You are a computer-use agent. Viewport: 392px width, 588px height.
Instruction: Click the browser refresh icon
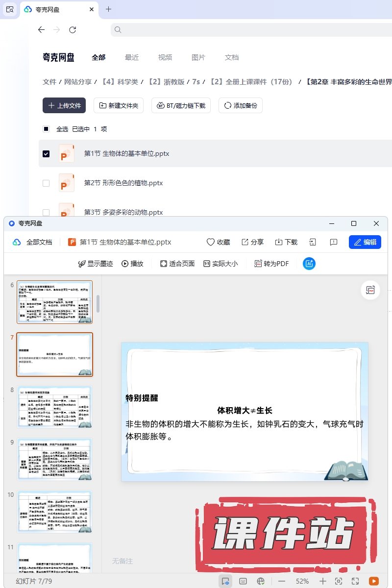[x=73, y=30]
